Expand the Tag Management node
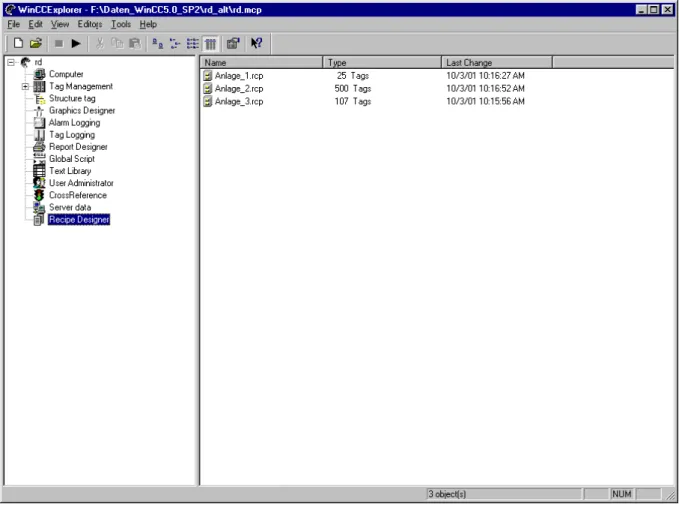This screenshot has width=679, height=507. point(25,87)
